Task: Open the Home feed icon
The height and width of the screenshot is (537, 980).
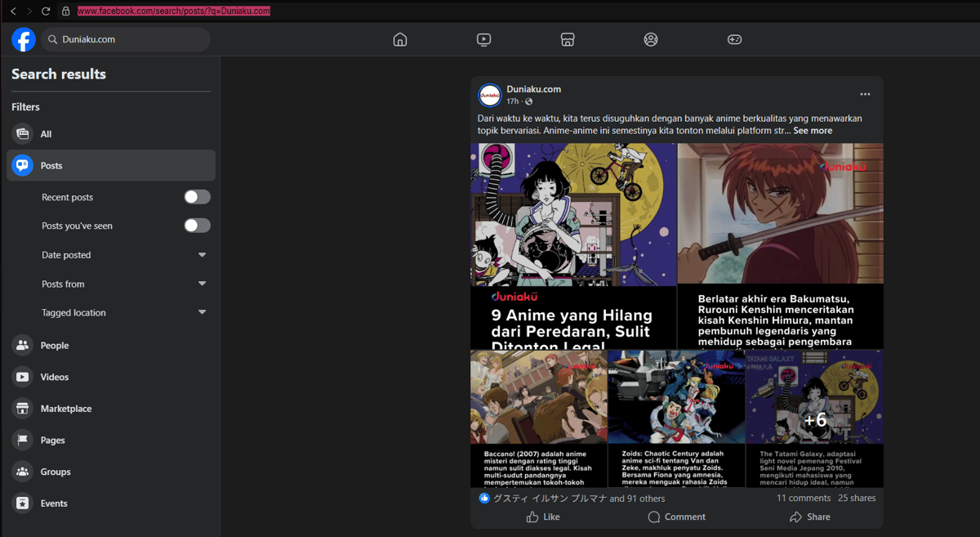Action: pos(399,39)
